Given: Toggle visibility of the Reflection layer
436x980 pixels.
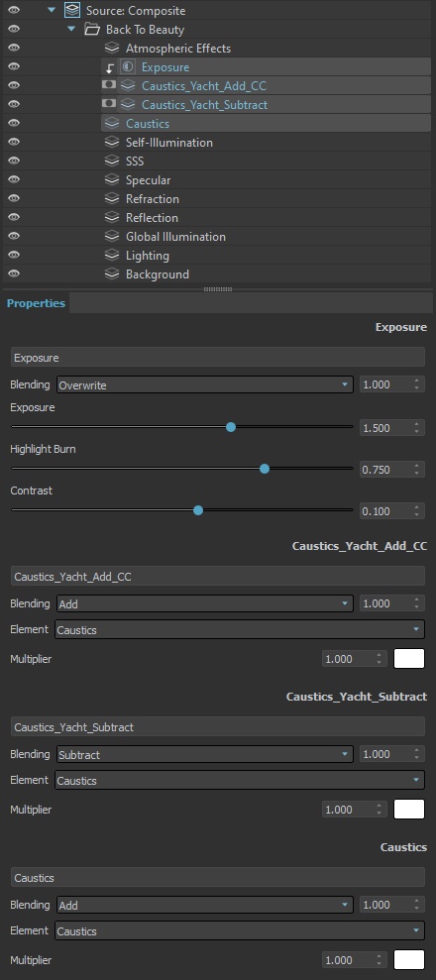Looking at the screenshot, I should pyautogui.click(x=14, y=217).
